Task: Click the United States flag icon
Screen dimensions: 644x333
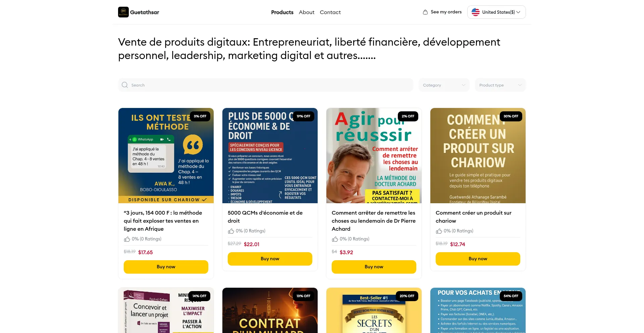Action: 476,12
